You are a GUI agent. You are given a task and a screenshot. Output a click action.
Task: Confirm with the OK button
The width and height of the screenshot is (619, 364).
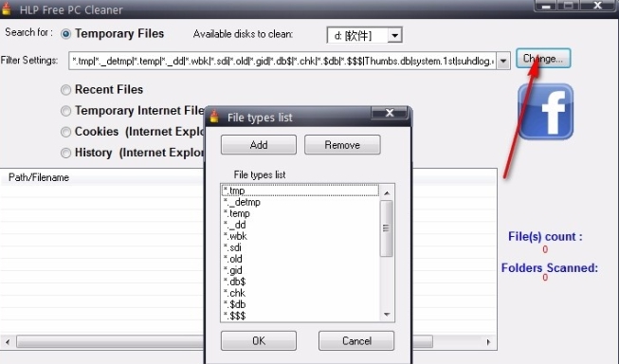click(259, 340)
